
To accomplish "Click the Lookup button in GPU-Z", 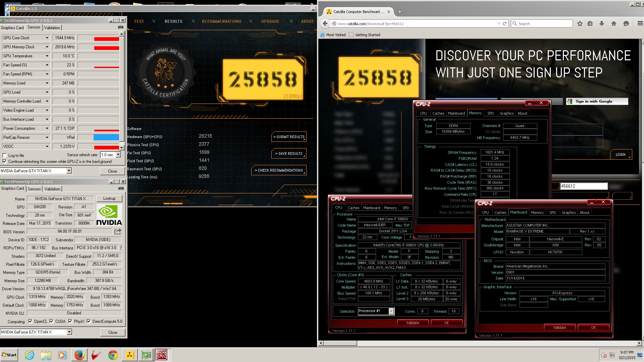I will coord(109,198).
